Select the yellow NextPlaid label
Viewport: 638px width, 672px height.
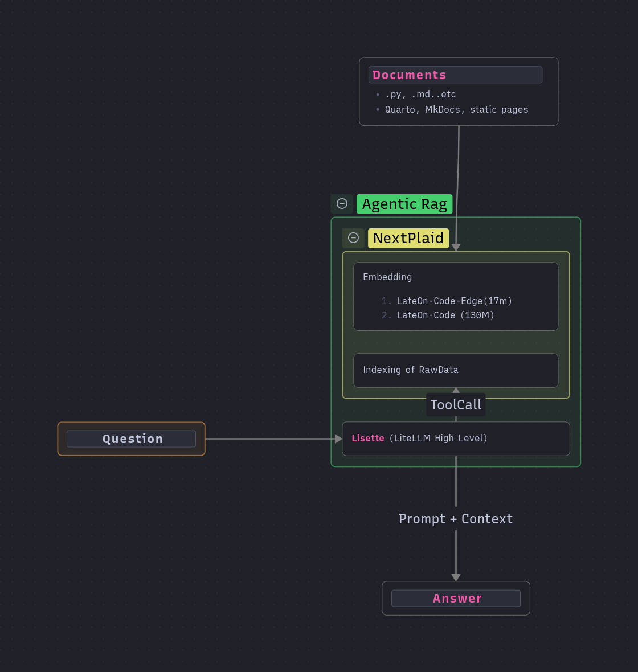408,238
